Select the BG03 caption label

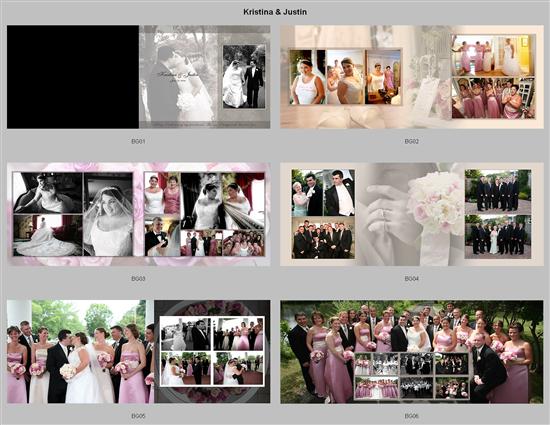tap(138, 279)
